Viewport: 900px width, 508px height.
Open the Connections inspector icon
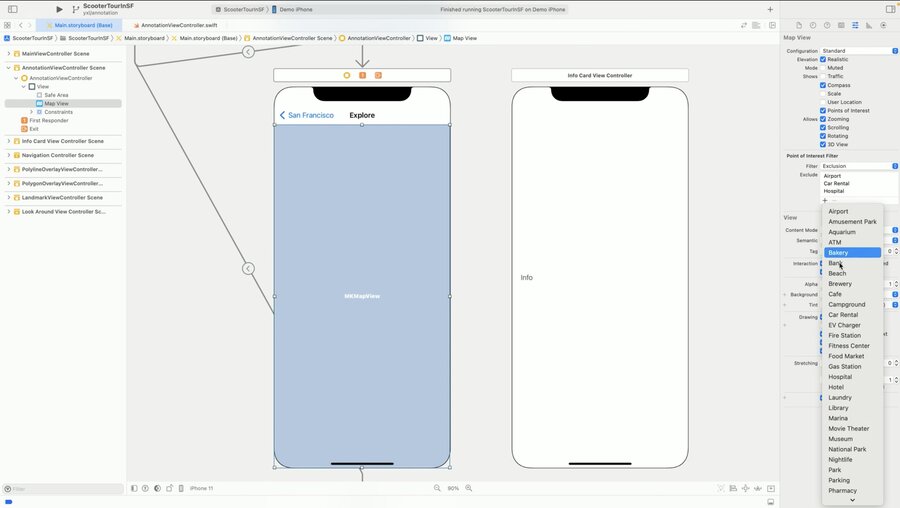(883, 25)
